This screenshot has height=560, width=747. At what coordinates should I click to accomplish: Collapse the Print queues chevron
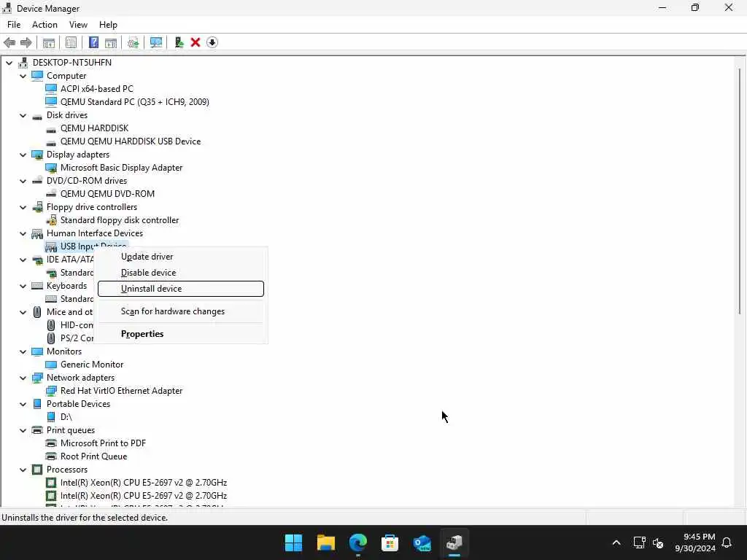(x=23, y=430)
